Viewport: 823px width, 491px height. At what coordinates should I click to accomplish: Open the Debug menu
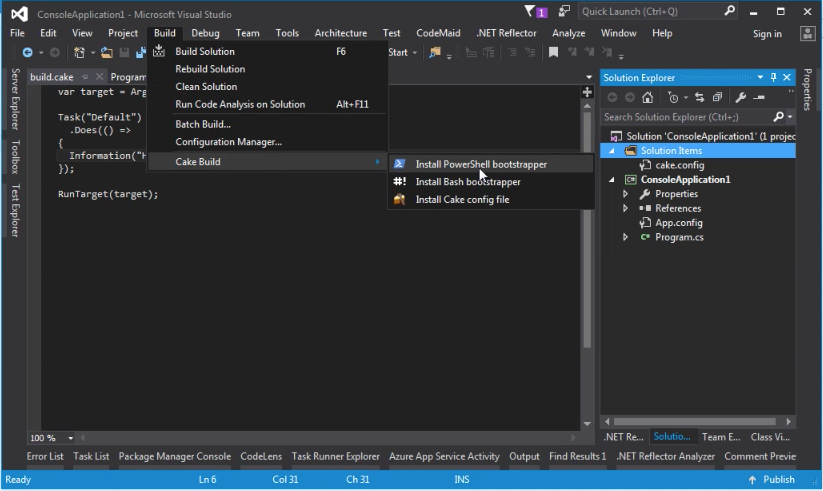click(x=205, y=33)
